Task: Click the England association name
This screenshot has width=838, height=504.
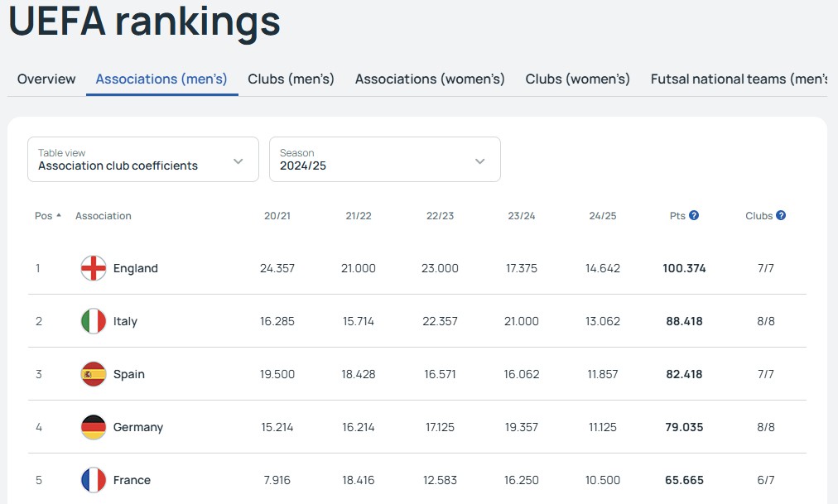Action: click(136, 268)
